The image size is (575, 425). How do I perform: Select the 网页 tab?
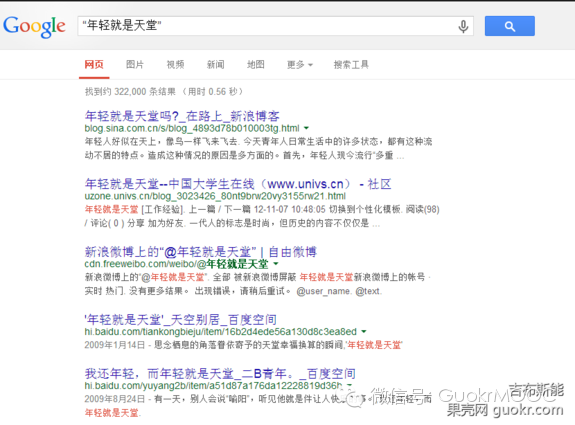[94, 65]
